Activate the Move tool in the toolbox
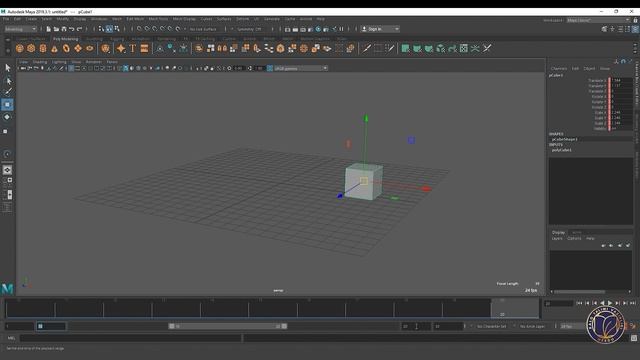The image size is (640, 360). [7, 105]
